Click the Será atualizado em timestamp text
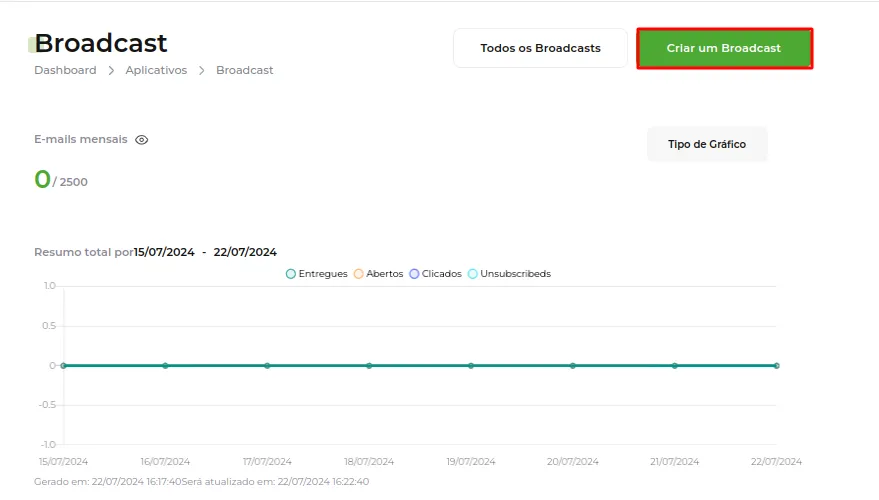The image size is (879, 500). [275, 482]
